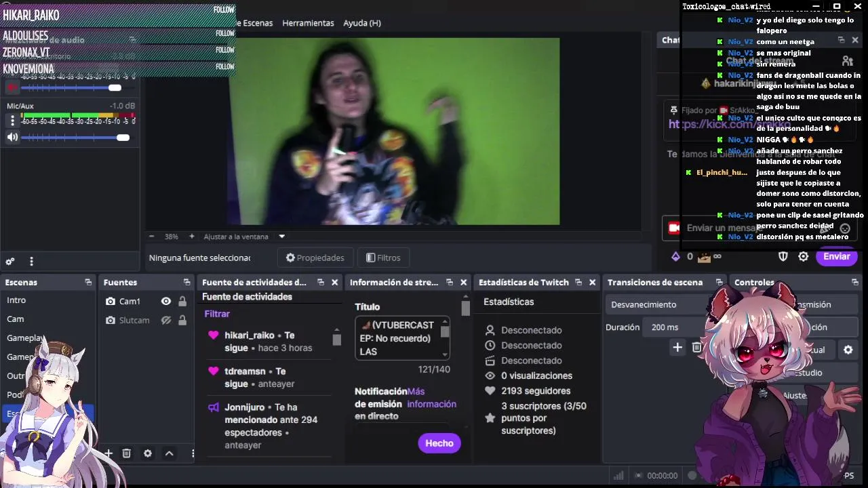Toggle lock on Cam1 source
Image resolution: width=868 pixels, height=488 pixels.
click(x=182, y=301)
